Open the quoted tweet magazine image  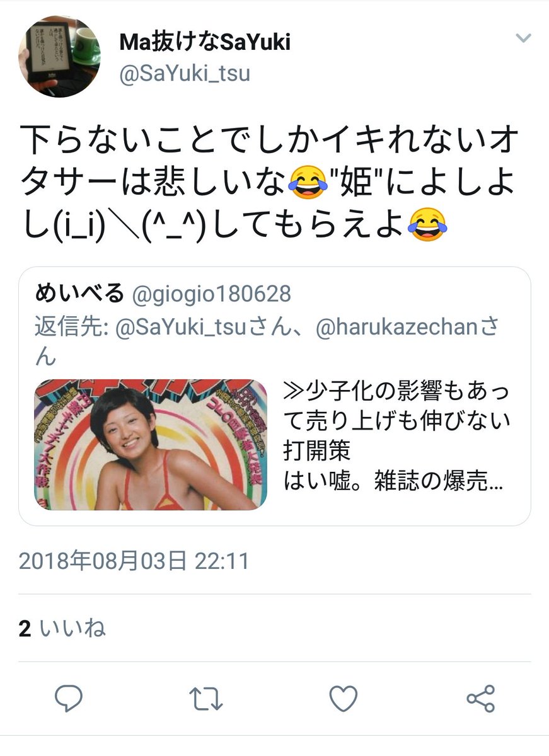click(151, 445)
